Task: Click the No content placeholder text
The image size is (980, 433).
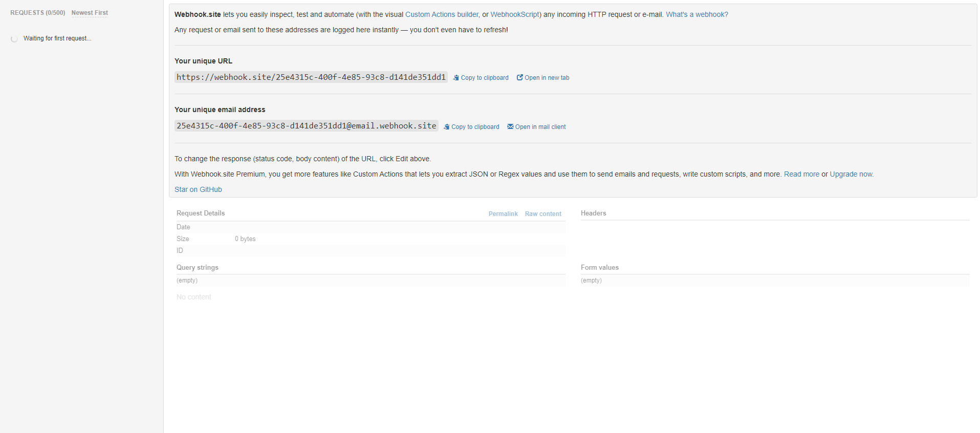Action: click(194, 297)
